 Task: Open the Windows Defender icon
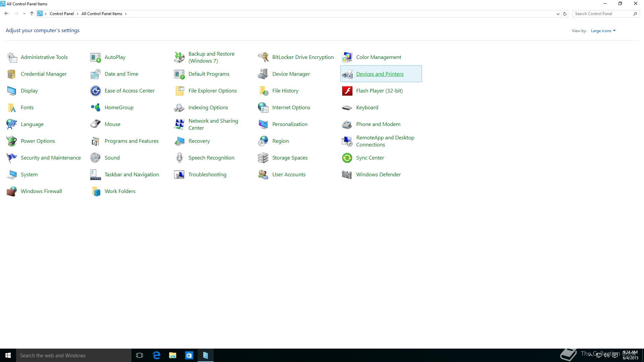click(x=347, y=175)
